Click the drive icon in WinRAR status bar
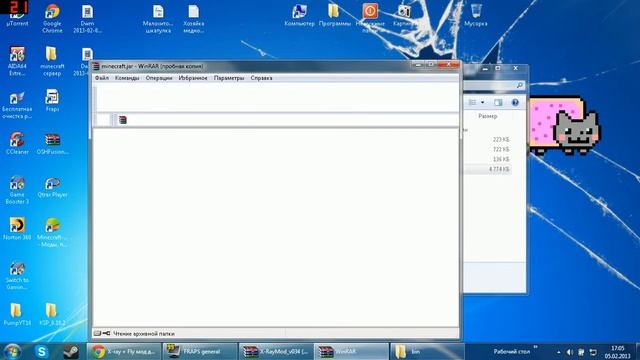 (x=97, y=333)
